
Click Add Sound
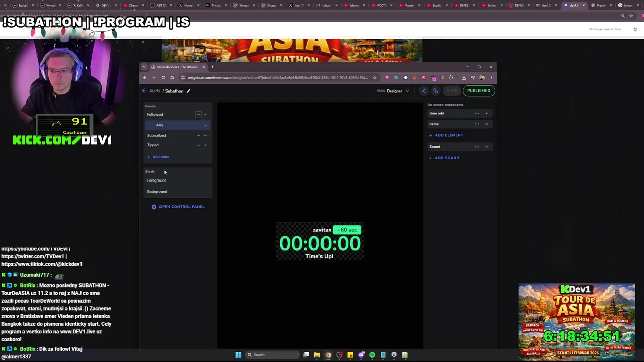pyautogui.click(x=444, y=158)
